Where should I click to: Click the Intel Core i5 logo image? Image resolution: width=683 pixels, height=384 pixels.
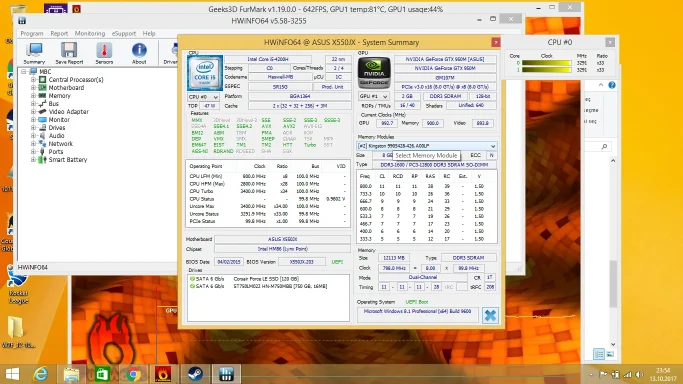[205, 73]
